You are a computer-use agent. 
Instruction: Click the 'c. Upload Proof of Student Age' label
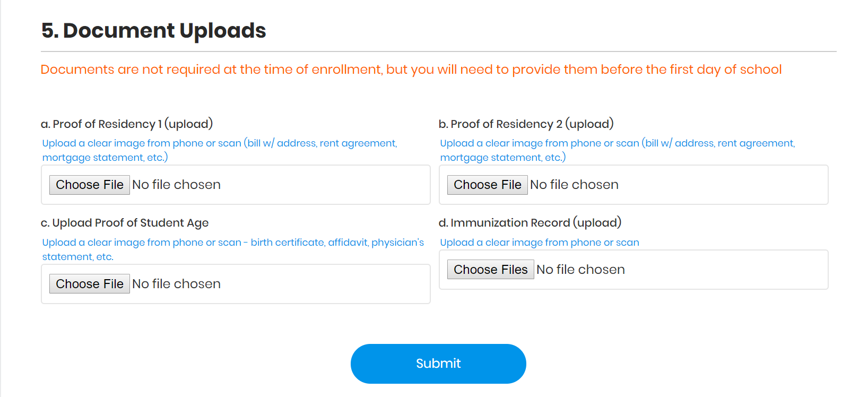click(125, 223)
